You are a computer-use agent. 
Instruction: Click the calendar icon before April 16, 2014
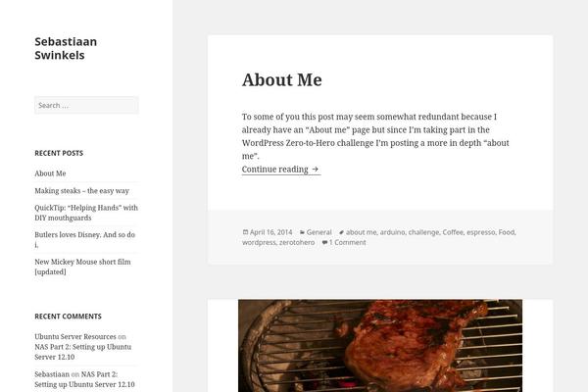[x=245, y=232]
